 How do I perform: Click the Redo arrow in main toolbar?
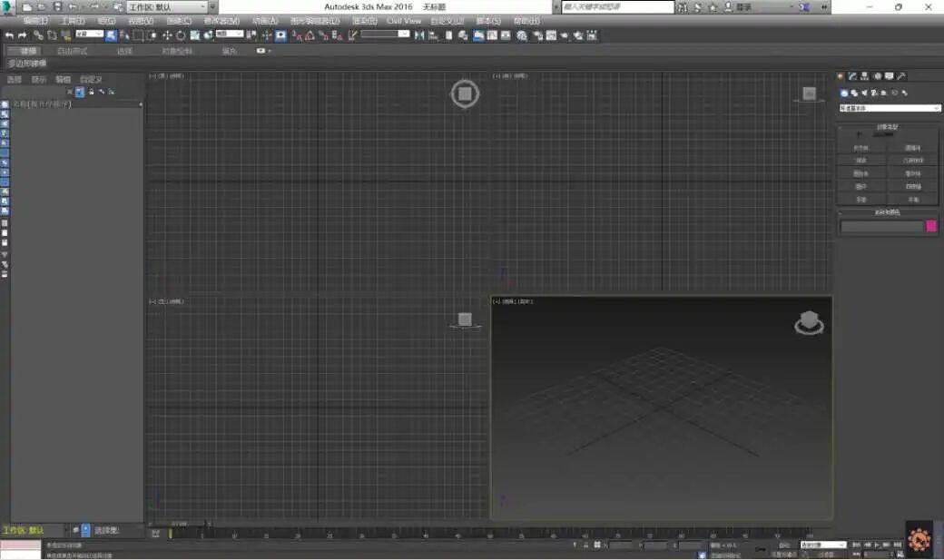23,35
